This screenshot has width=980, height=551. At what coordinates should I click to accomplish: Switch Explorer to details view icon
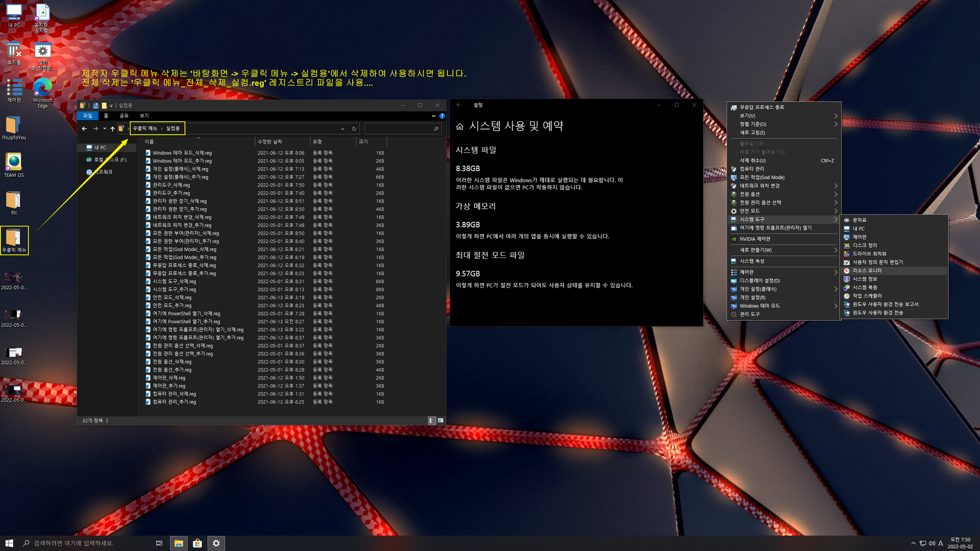click(431, 420)
